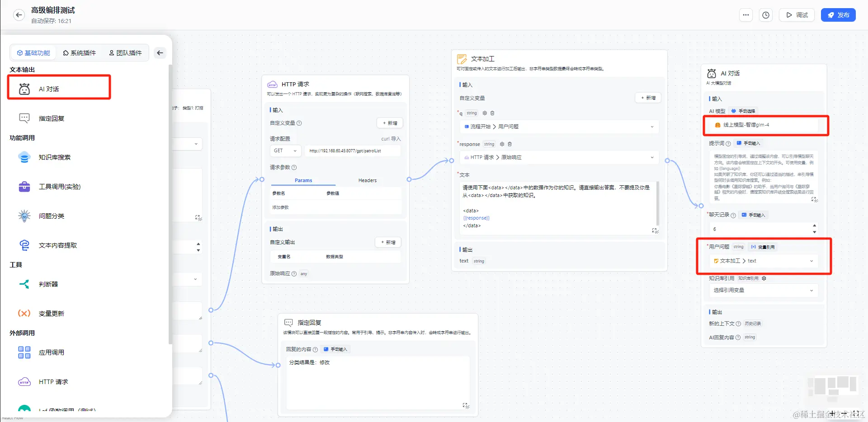
Task: Open the 线上模型-智谱glm-4 model selector
Action: tap(764, 125)
